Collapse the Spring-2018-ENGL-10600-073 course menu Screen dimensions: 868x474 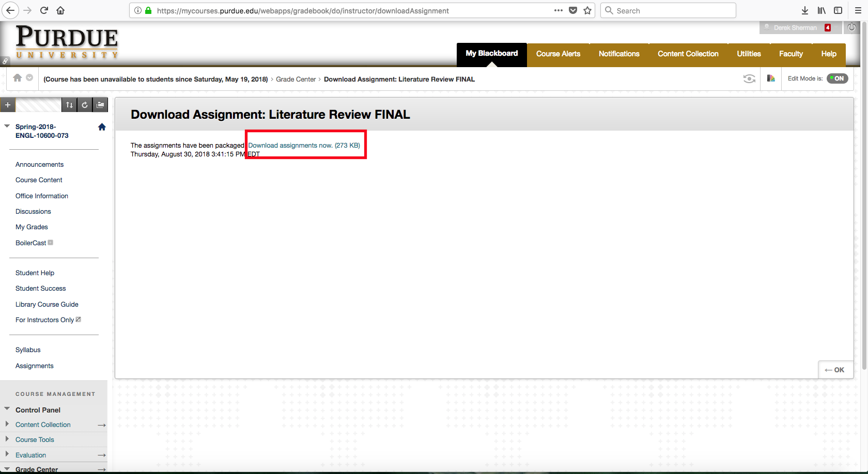pos(7,126)
